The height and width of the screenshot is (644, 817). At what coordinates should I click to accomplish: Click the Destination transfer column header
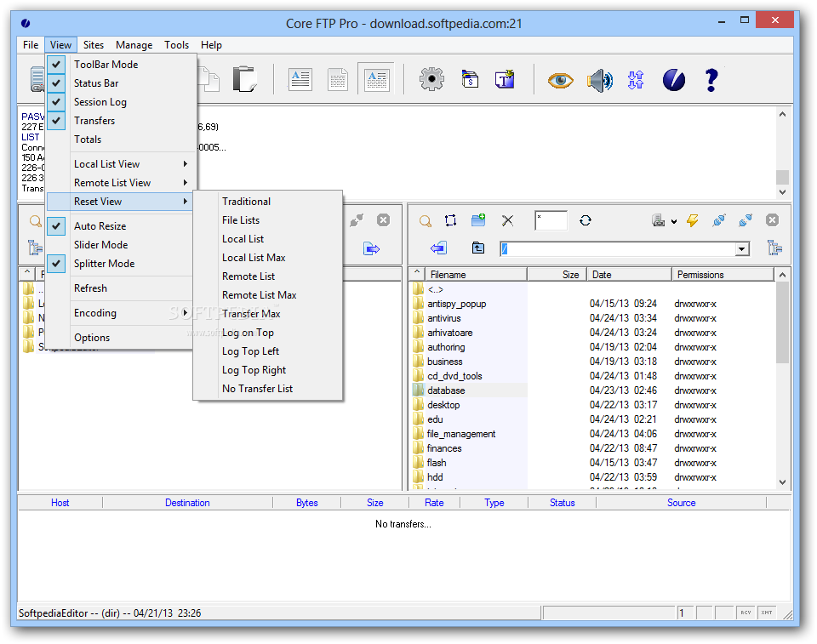coord(187,503)
